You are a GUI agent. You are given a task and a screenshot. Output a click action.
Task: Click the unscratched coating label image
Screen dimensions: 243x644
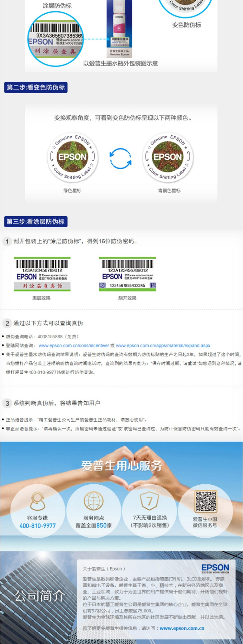[x=42, y=274]
